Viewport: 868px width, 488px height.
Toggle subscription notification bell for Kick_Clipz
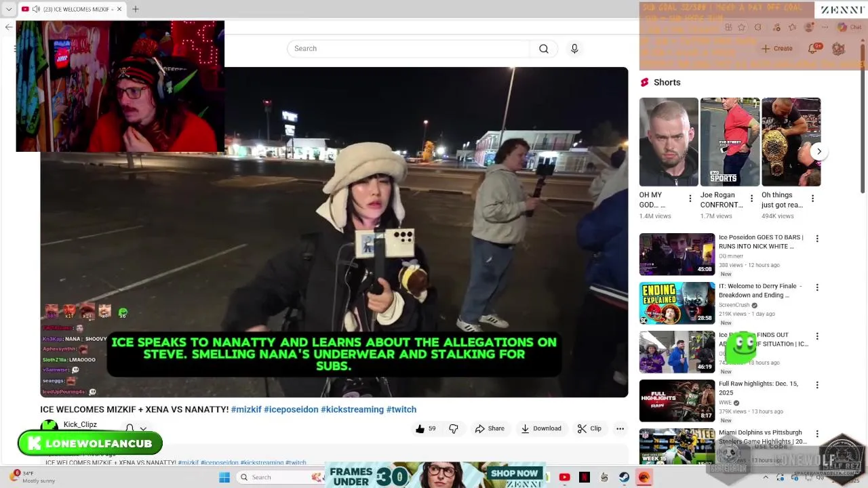pos(130,428)
